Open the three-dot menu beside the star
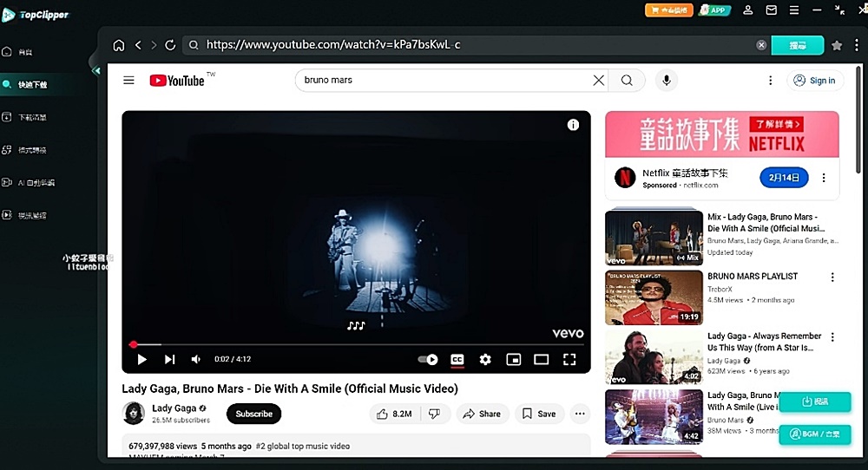The height and width of the screenshot is (470, 868). pyautogui.click(x=857, y=45)
